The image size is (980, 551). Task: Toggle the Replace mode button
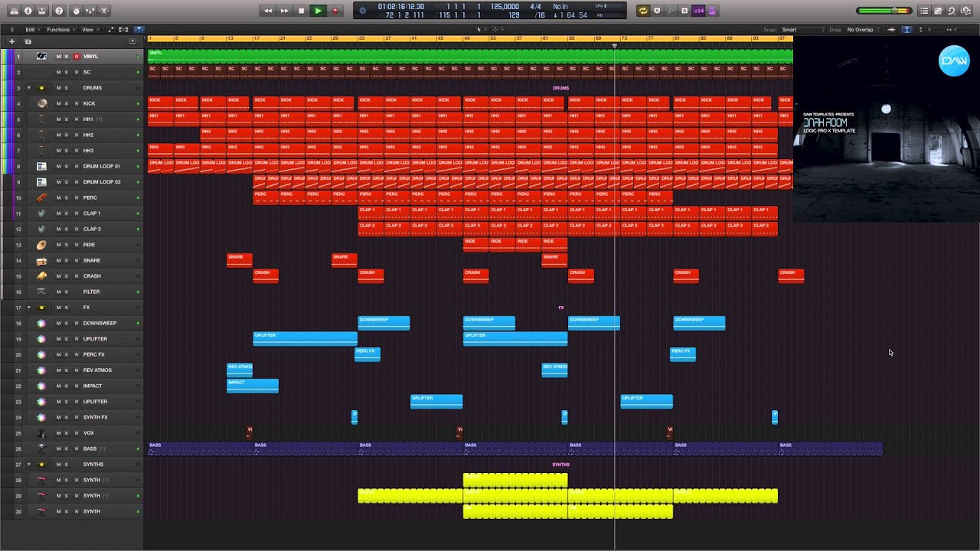click(x=657, y=11)
